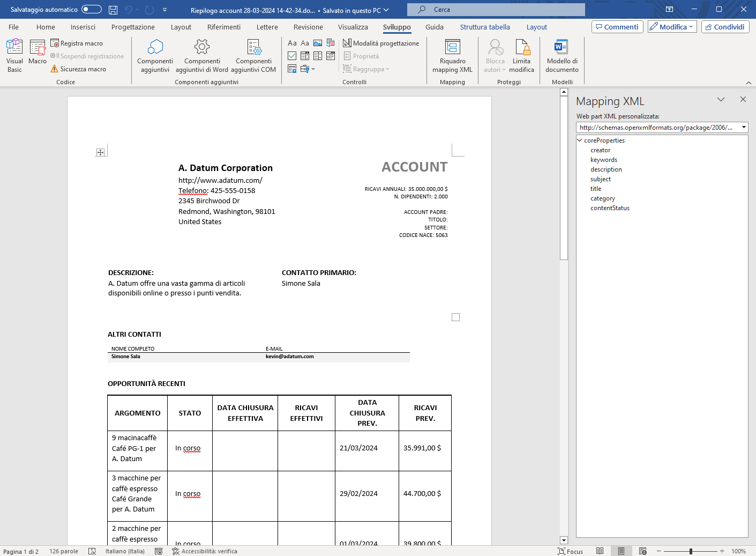The width and height of the screenshot is (756, 556).
Task: Undo the last action
Action: (128, 10)
